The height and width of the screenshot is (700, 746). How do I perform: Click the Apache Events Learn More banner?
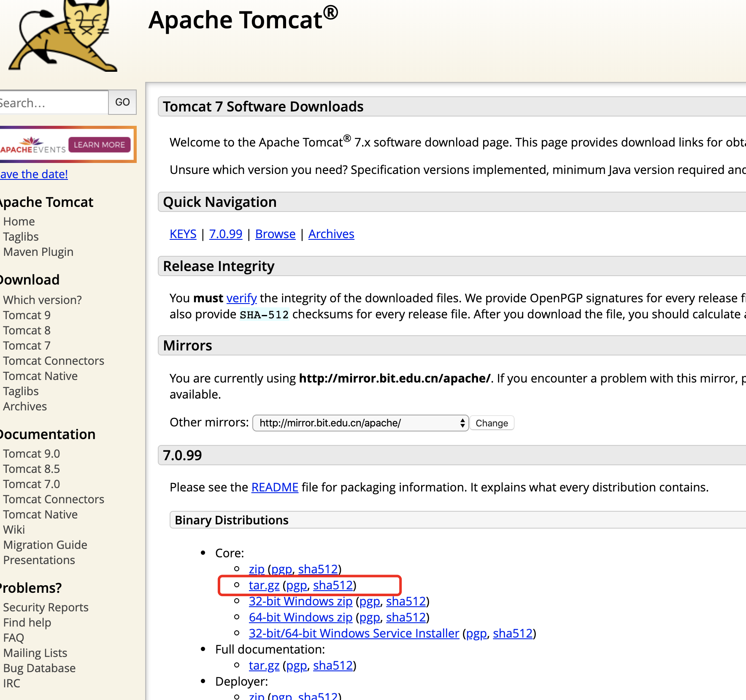click(68, 144)
